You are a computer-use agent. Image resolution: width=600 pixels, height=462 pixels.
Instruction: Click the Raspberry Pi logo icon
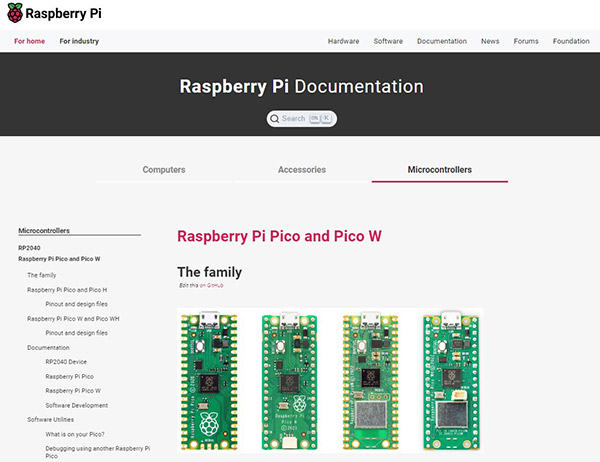(x=15, y=13)
